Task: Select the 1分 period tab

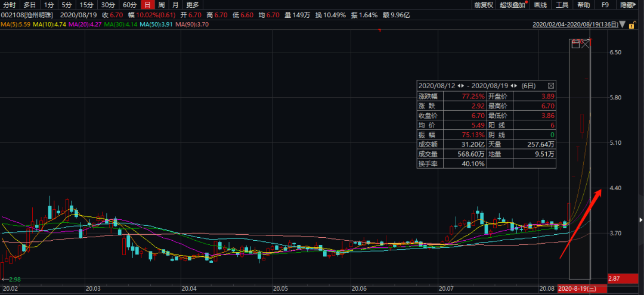Action: pos(49,5)
